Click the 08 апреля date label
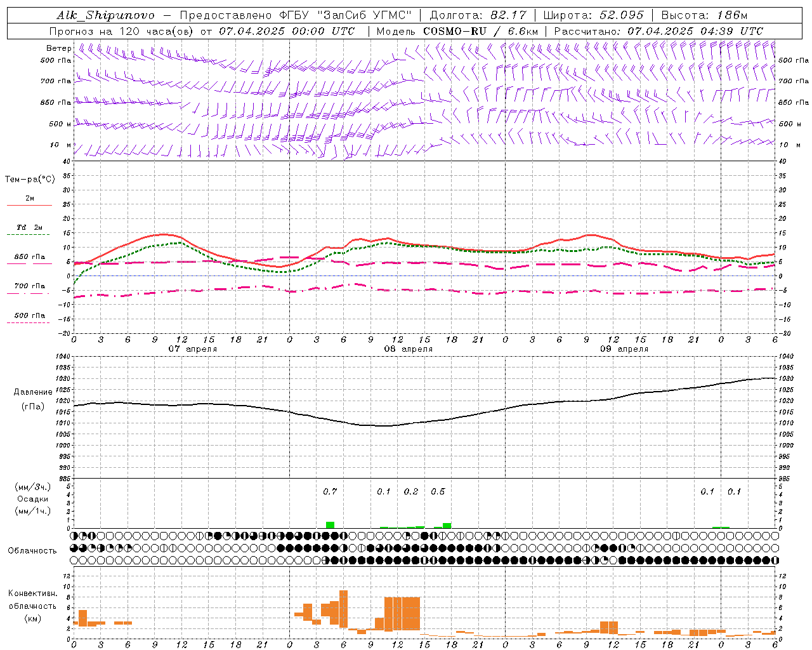The height and width of the screenshot is (650, 812). pos(408,349)
